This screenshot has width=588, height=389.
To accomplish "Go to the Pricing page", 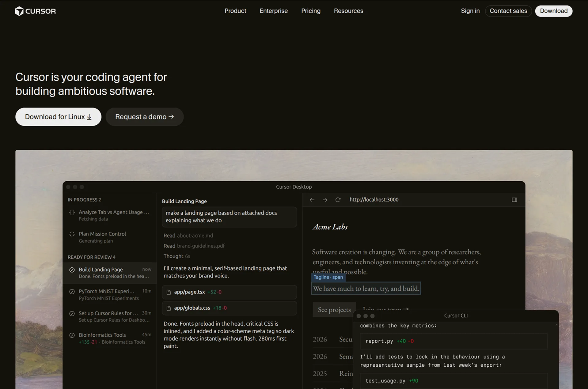I will coord(311,11).
